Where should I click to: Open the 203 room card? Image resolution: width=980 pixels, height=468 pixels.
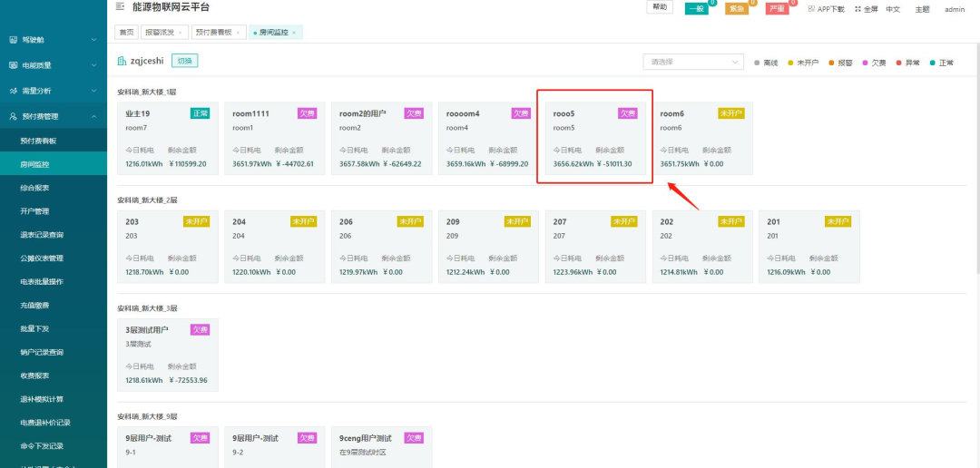[x=168, y=247]
